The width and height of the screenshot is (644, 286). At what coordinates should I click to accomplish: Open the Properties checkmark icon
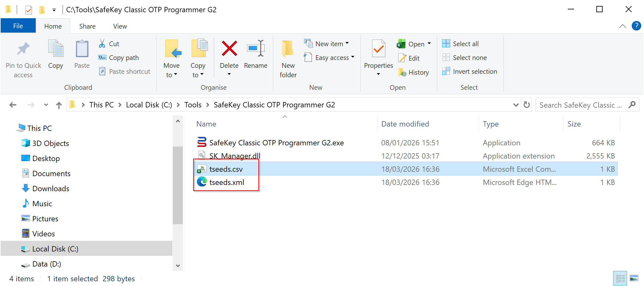pos(378,49)
